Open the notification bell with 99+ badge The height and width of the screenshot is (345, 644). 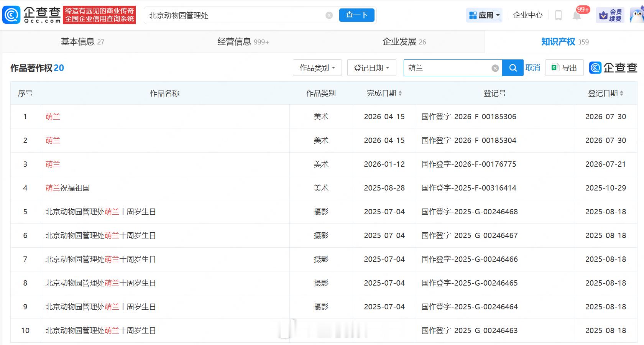[577, 15]
